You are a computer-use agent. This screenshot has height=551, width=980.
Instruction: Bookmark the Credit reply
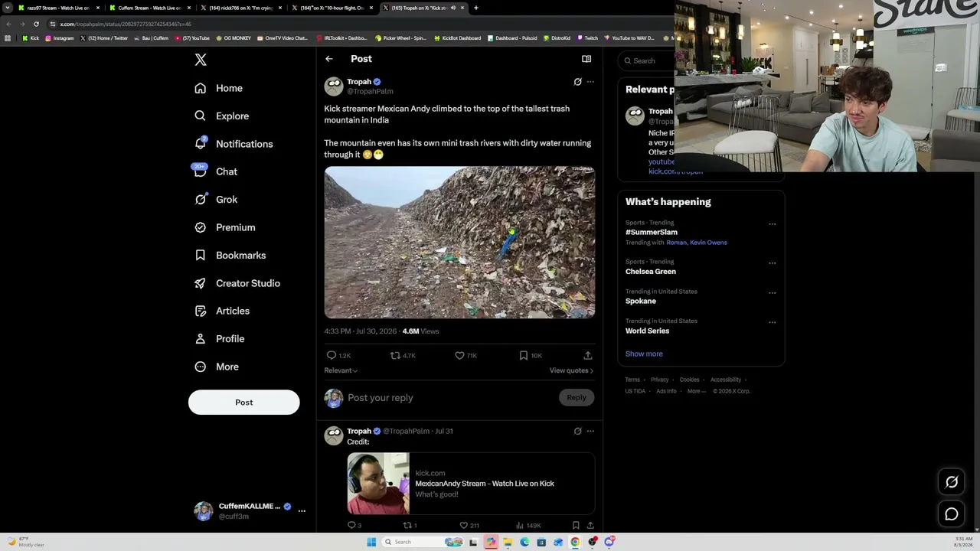576,526
